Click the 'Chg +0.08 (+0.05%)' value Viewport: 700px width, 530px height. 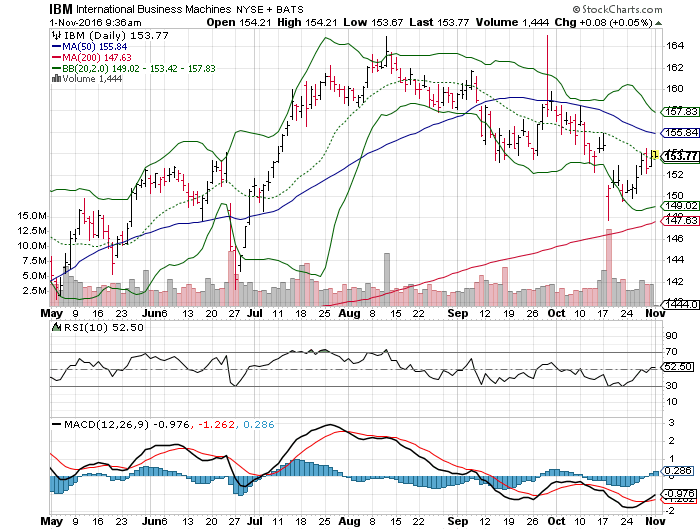604,22
